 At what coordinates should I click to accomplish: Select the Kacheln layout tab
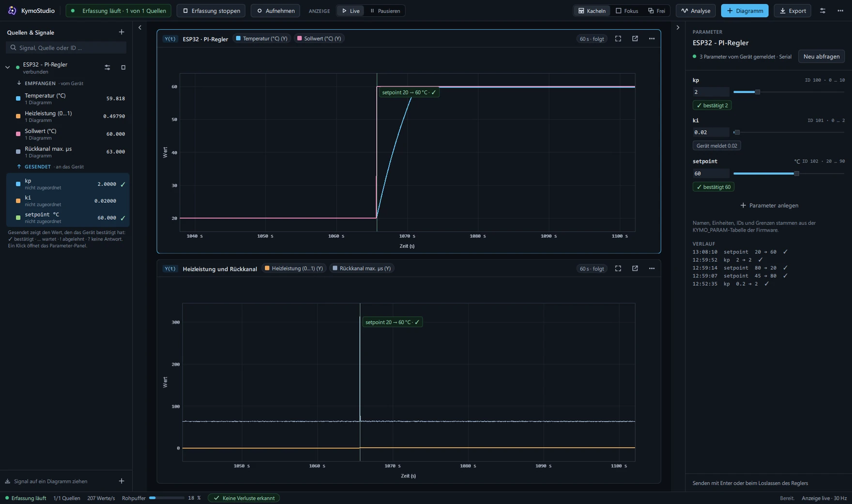pyautogui.click(x=592, y=11)
